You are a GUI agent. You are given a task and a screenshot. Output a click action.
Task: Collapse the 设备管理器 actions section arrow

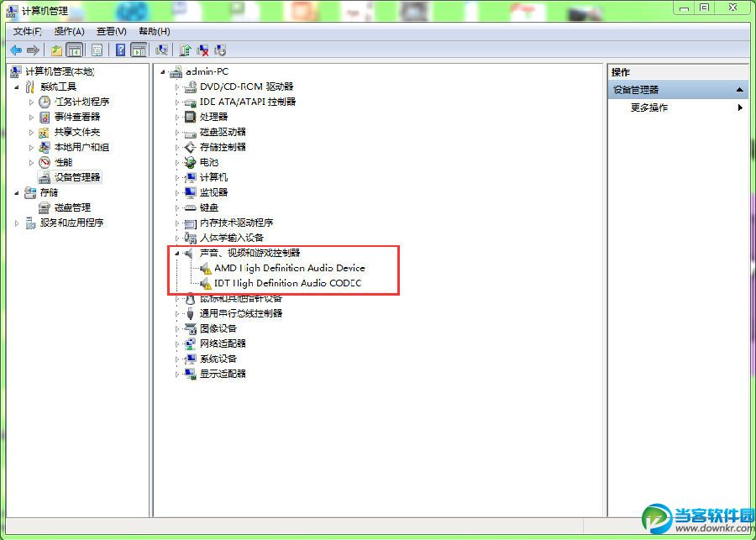(x=739, y=90)
